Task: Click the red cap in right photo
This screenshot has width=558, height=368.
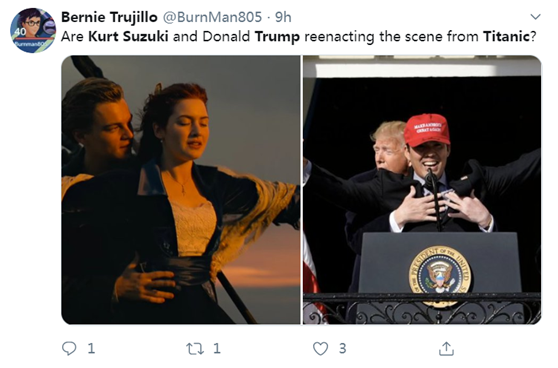Action: [x=427, y=130]
